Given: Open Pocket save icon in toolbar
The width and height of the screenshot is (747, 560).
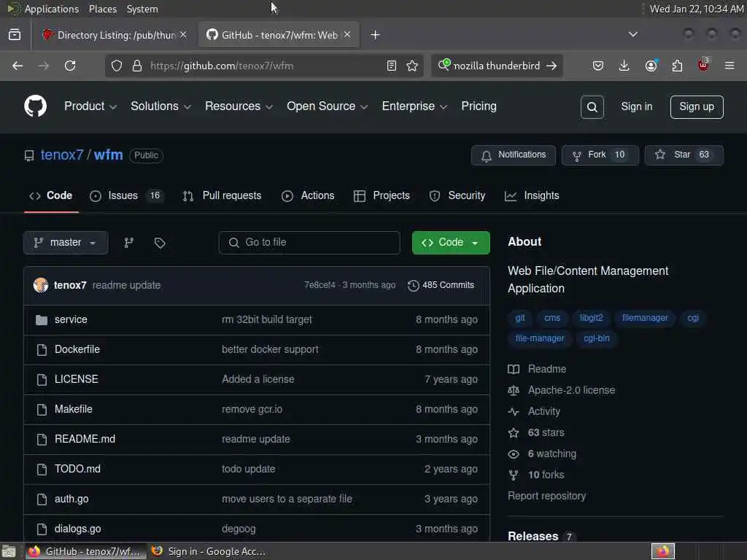Looking at the screenshot, I should pyautogui.click(x=598, y=66).
